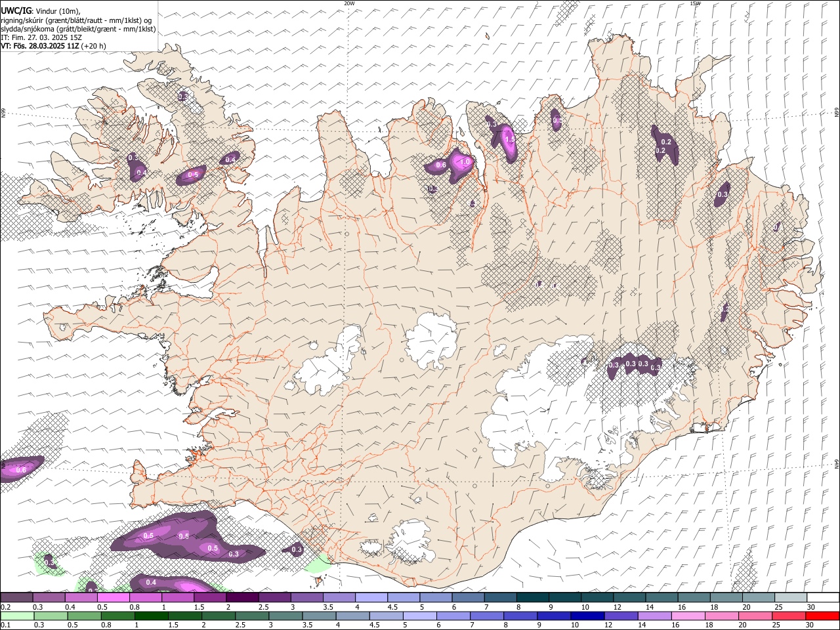Click the 'rigning/skúrir (grænt/blátt/rautt - mm/1klst) og' line
Image resolution: width=840 pixels, height=630 pixels.
(x=76, y=20)
